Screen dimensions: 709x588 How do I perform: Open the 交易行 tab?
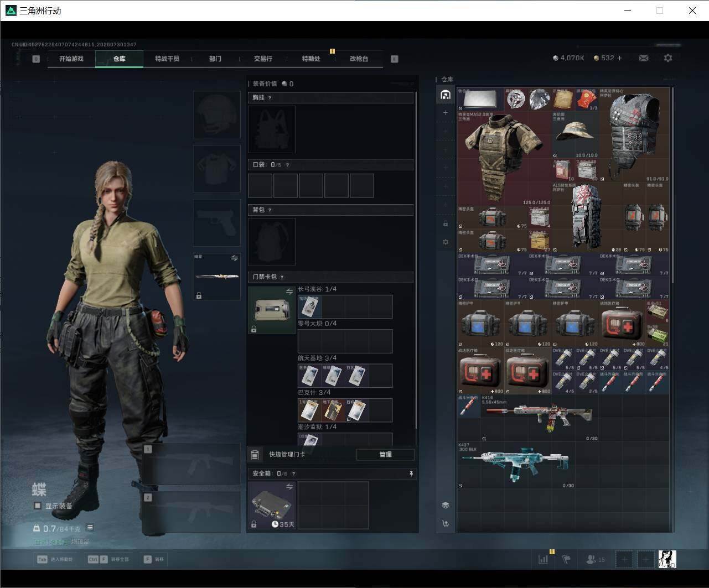click(263, 59)
